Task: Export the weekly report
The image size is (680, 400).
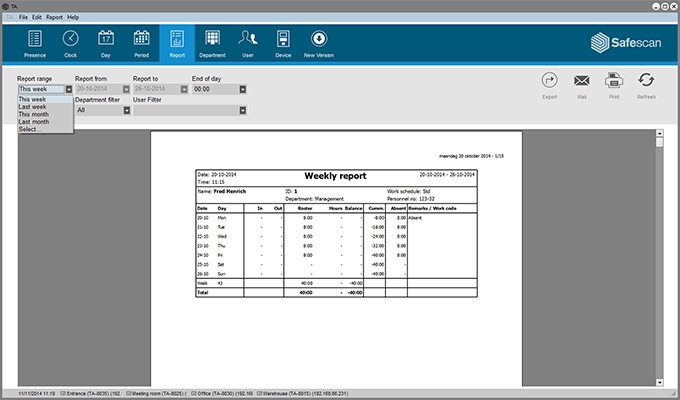Action: coord(549,85)
